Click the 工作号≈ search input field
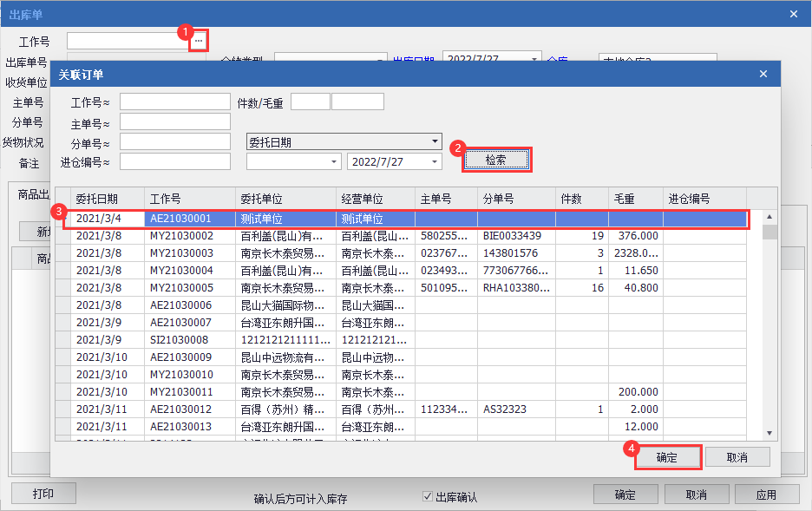This screenshot has height=511, width=812. point(174,102)
